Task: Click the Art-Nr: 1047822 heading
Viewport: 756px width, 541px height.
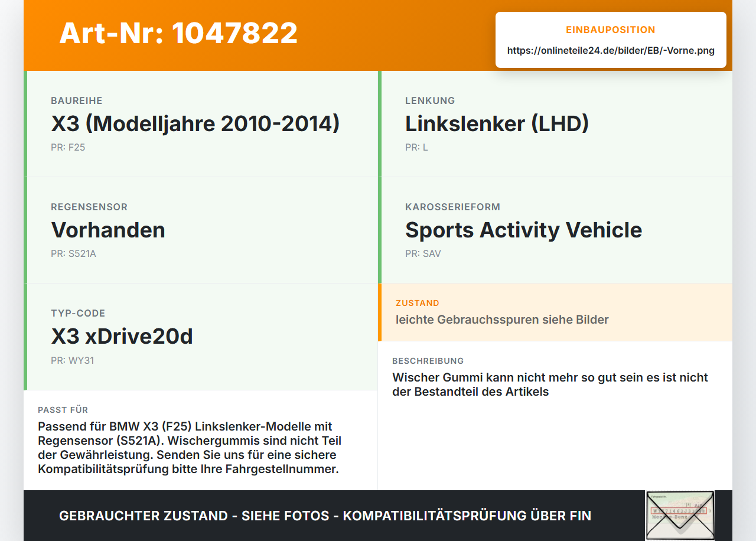Action: pyautogui.click(x=178, y=33)
